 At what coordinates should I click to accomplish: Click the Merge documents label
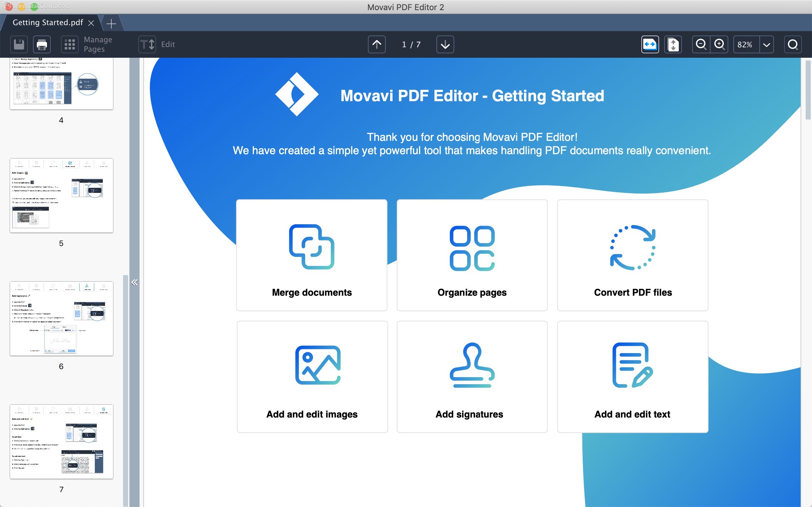click(x=312, y=293)
